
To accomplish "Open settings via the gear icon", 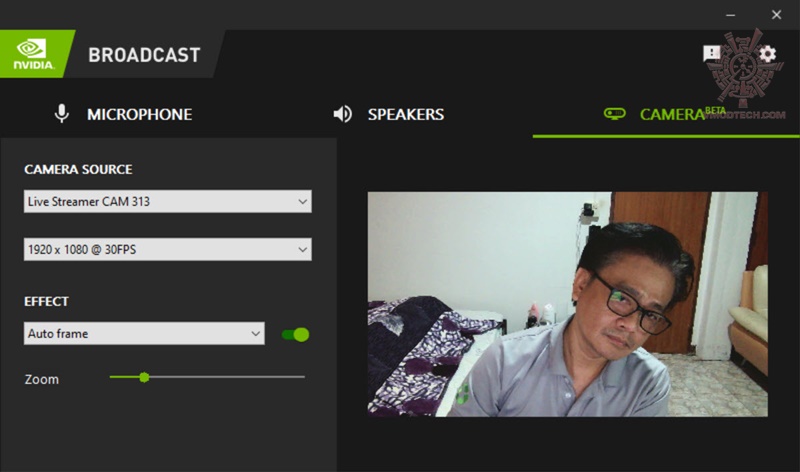I will coord(767,54).
